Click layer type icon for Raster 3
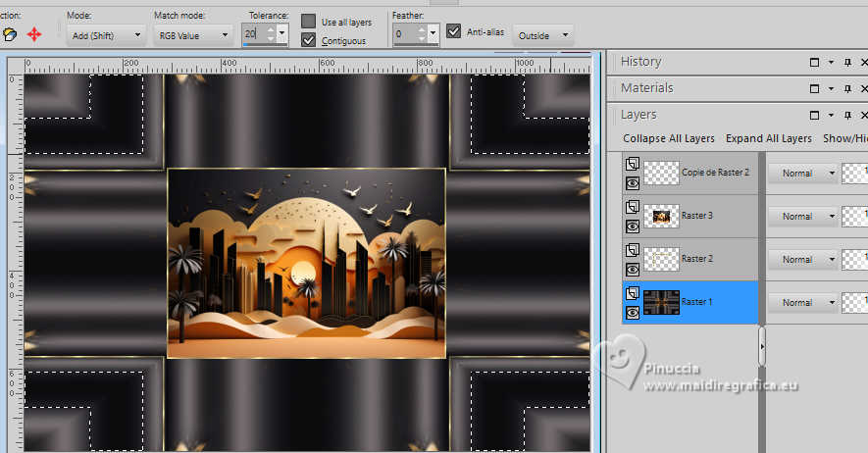Image resolution: width=868 pixels, height=453 pixels. [633, 208]
